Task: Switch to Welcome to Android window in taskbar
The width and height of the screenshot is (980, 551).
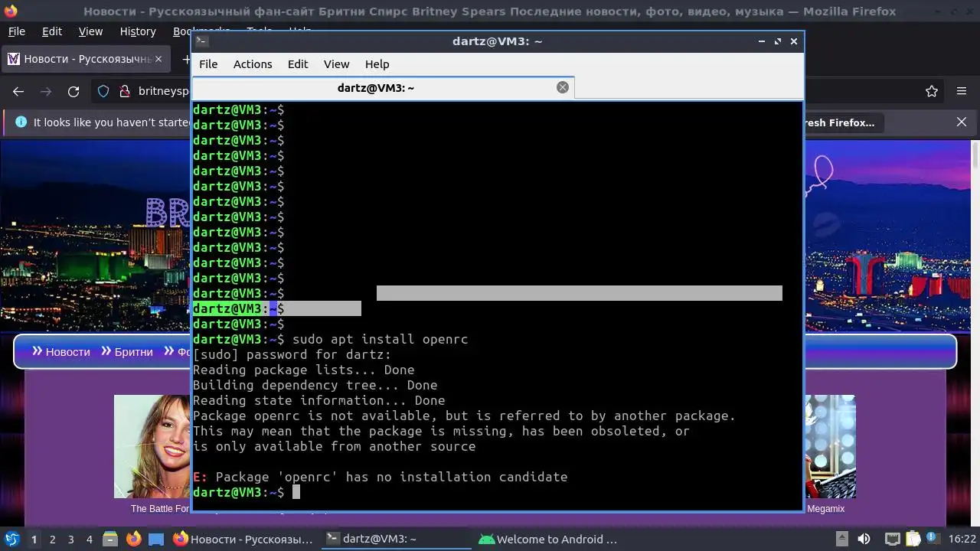Action: coord(548,540)
